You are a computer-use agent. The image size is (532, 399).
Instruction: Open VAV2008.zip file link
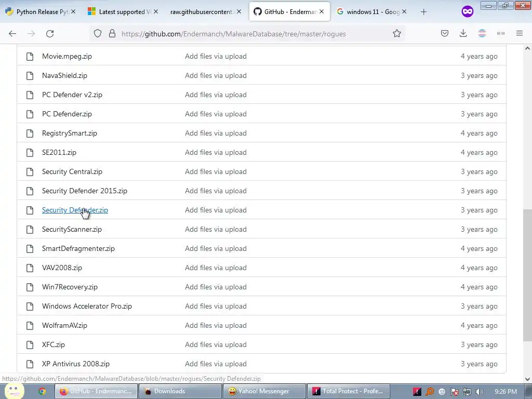tap(62, 268)
